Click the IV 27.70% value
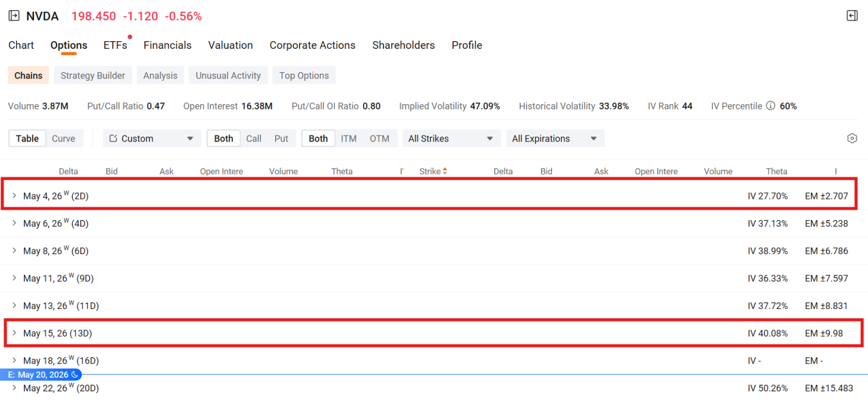868x400 pixels. [x=768, y=196]
